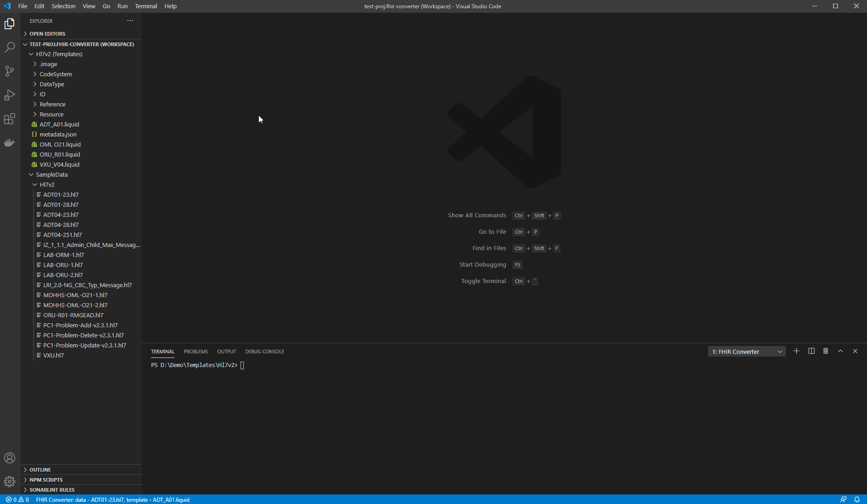Open the Run menu
The image size is (867, 504).
point(122,6)
